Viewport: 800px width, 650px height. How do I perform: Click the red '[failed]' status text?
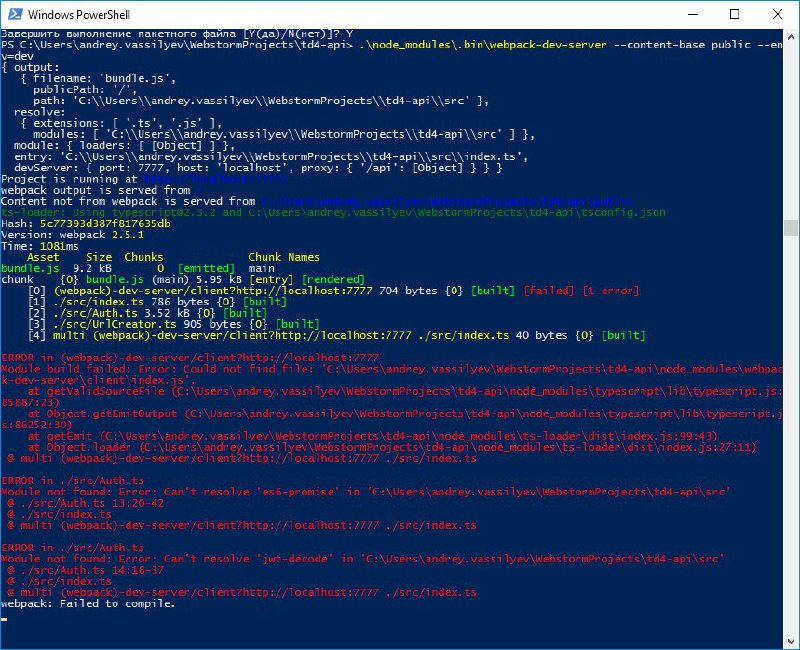(548, 291)
